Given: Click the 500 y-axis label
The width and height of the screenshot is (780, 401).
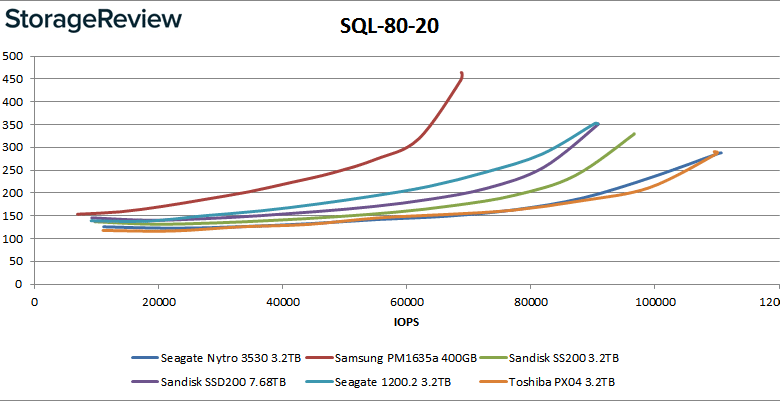Looking at the screenshot, I should [x=12, y=56].
